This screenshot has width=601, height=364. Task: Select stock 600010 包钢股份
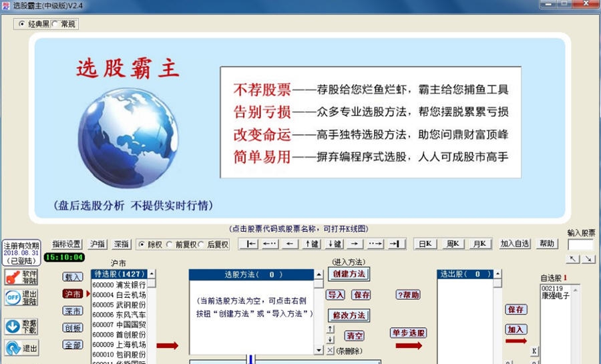(x=120, y=355)
